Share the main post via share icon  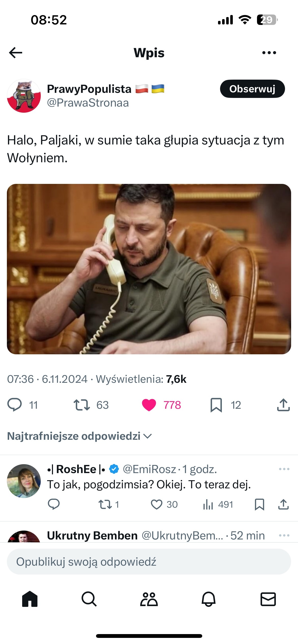point(283,405)
